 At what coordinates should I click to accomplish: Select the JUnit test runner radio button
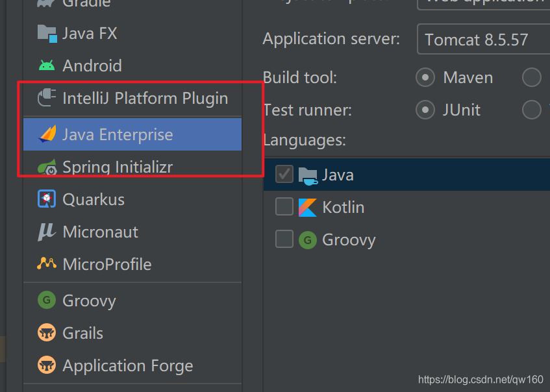pos(425,110)
